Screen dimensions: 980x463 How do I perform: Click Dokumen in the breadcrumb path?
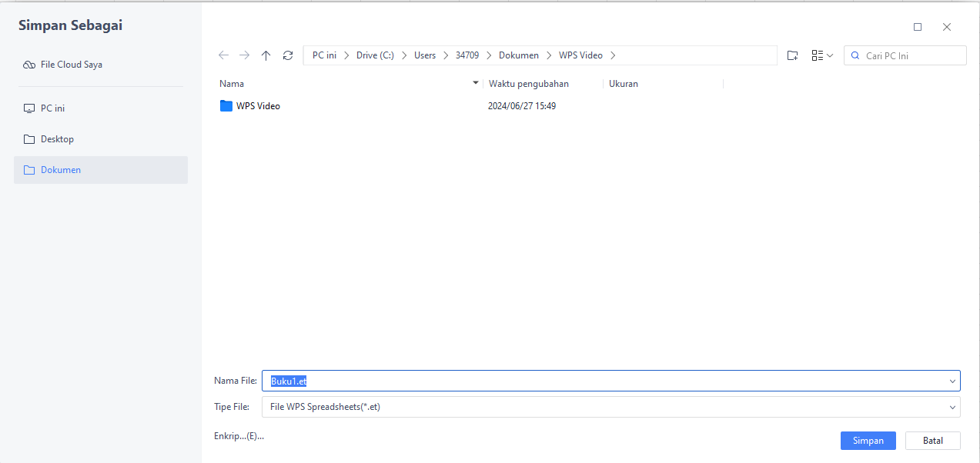(519, 55)
